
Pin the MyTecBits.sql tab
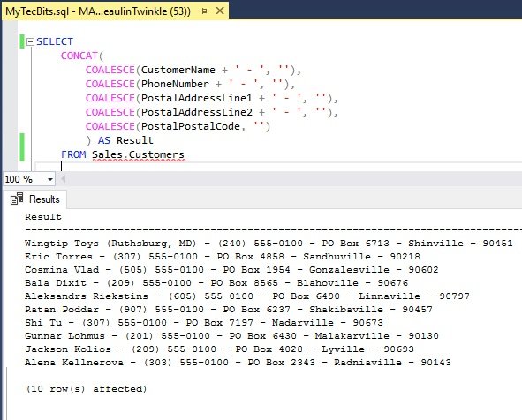(x=203, y=11)
